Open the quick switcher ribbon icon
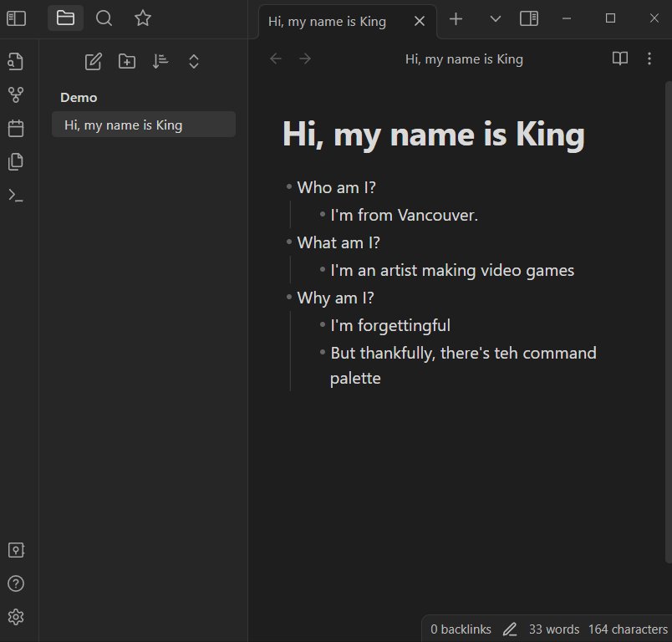This screenshot has width=672, height=642. [15, 61]
